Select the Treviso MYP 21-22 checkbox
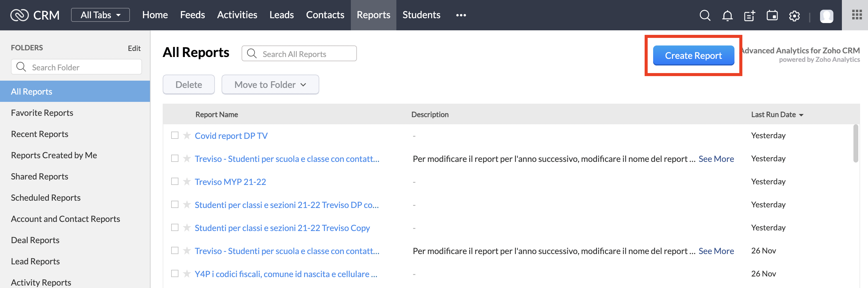 point(175,181)
